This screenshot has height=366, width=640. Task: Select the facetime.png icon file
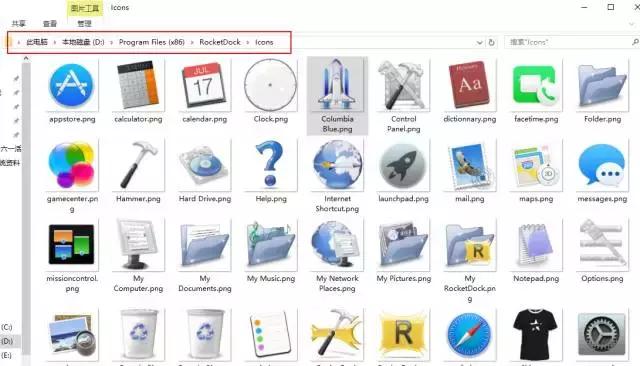(x=536, y=91)
